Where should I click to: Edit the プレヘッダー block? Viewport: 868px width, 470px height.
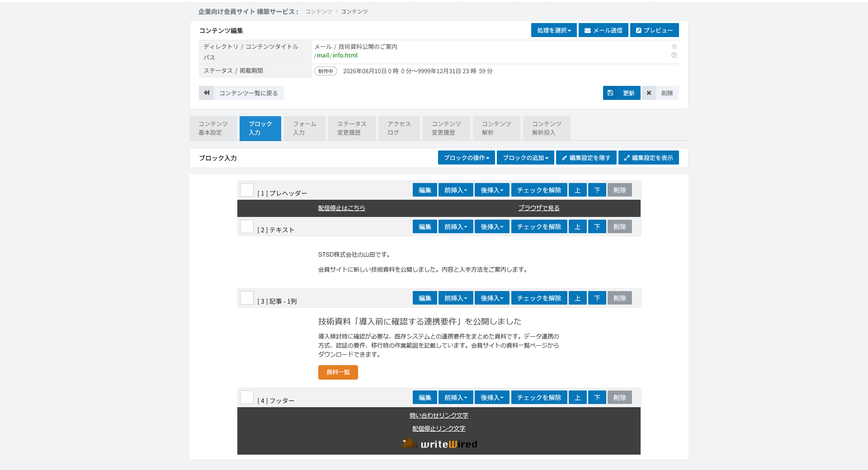click(x=425, y=190)
